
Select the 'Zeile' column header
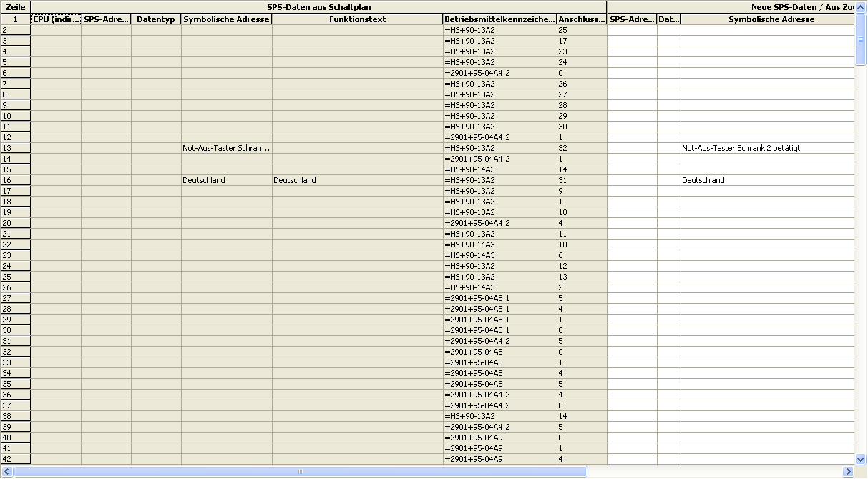pyautogui.click(x=15, y=7)
